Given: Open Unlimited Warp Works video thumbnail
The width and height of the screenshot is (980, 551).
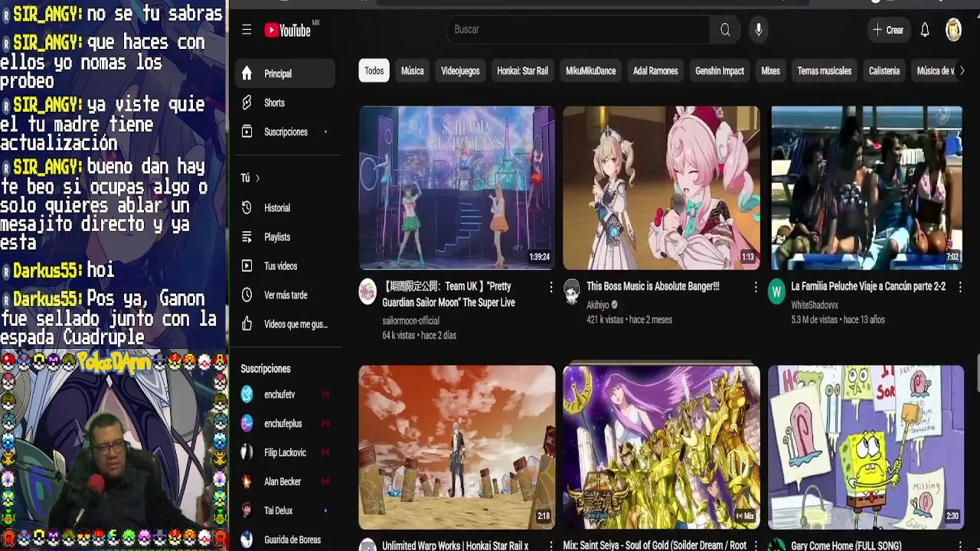Looking at the screenshot, I should (x=457, y=447).
